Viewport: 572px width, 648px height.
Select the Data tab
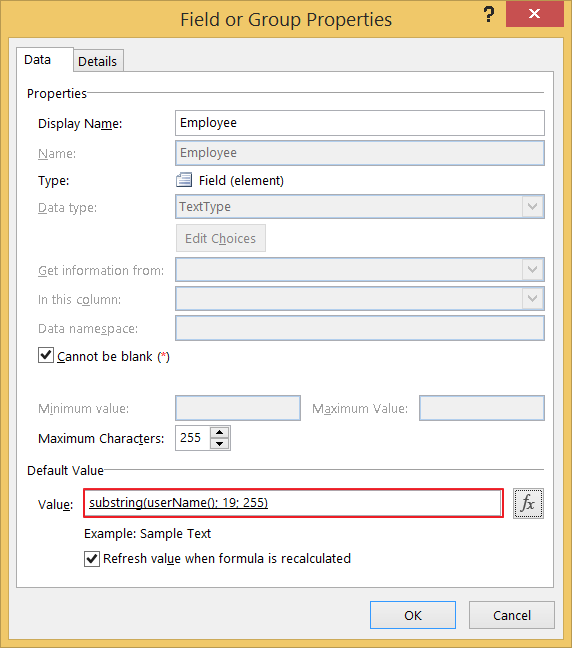pyautogui.click(x=38, y=60)
